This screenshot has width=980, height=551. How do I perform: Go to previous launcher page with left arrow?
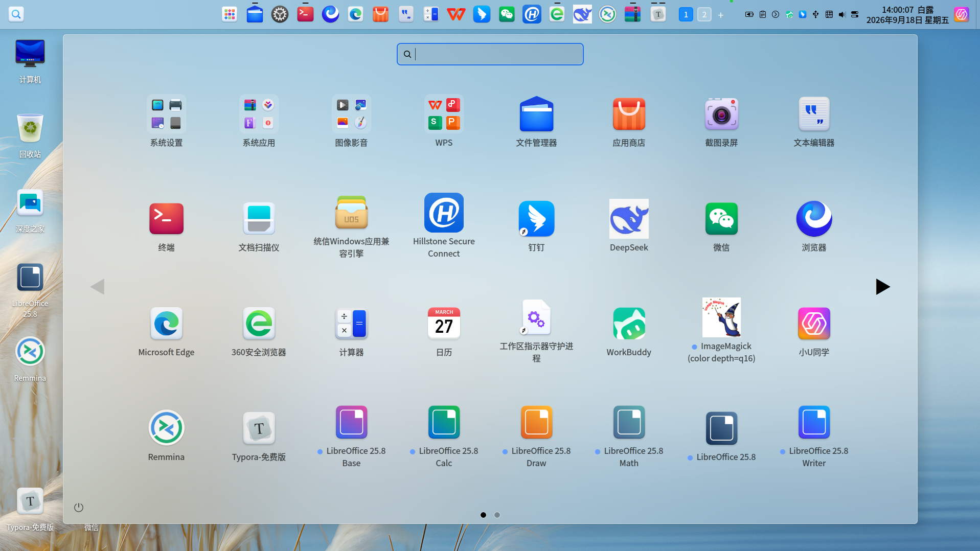(x=97, y=287)
